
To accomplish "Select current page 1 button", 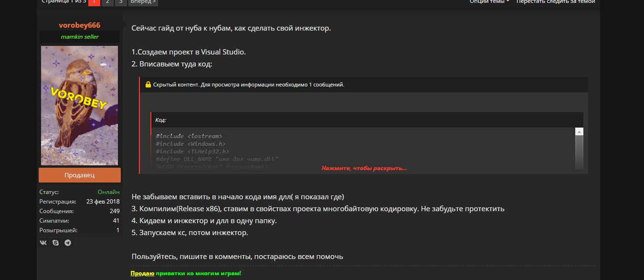I will tap(94, 2).
